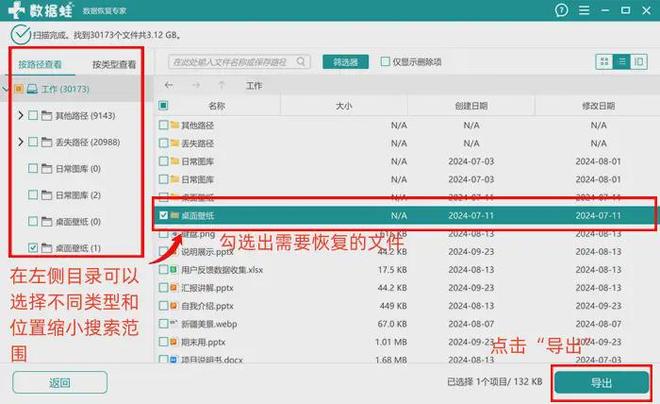Collapse the 工作 (30173) root node

[x=8, y=90]
